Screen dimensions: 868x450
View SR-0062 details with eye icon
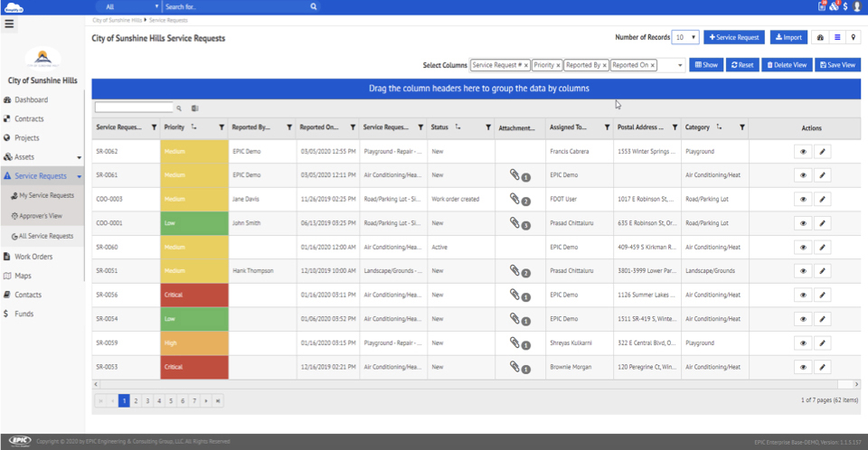pyautogui.click(x=802, y=152)
